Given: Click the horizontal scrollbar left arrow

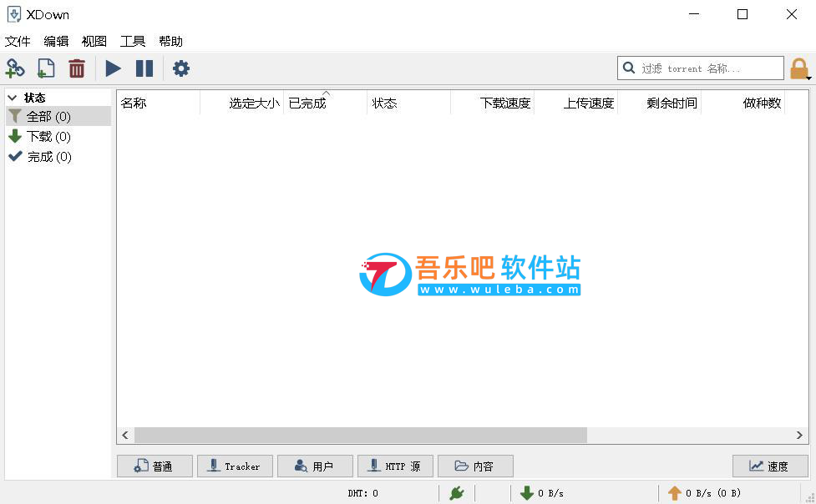Looking at the screenshot, I should (x=125, y=436).
